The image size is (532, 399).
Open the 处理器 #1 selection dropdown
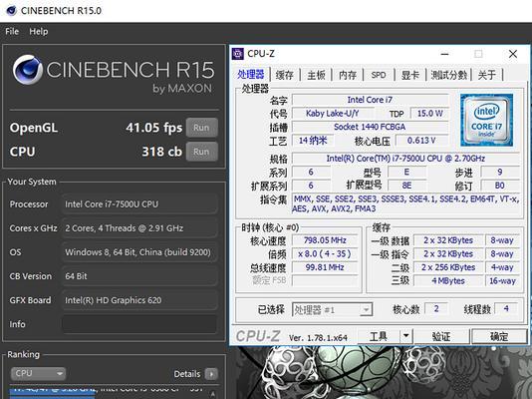tap(332, 309)
